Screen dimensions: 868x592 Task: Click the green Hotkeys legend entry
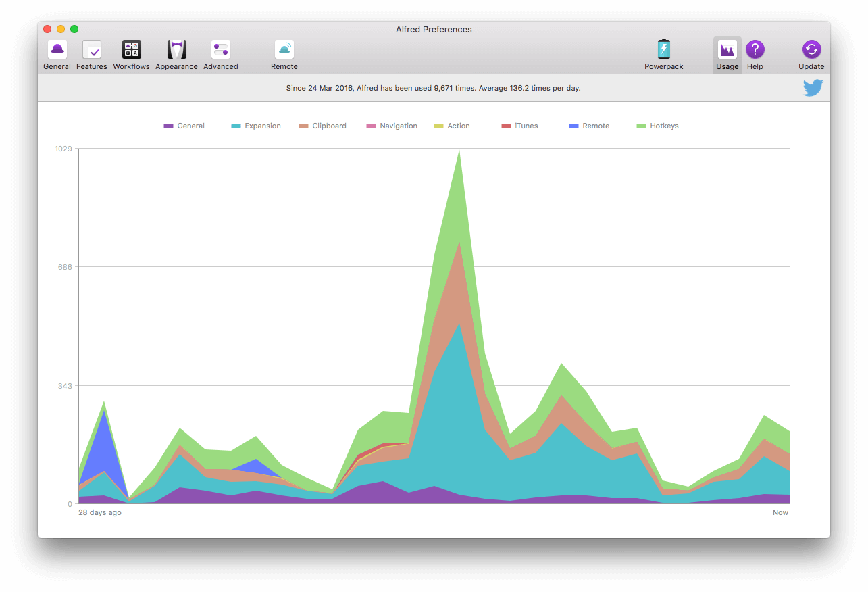657,126
